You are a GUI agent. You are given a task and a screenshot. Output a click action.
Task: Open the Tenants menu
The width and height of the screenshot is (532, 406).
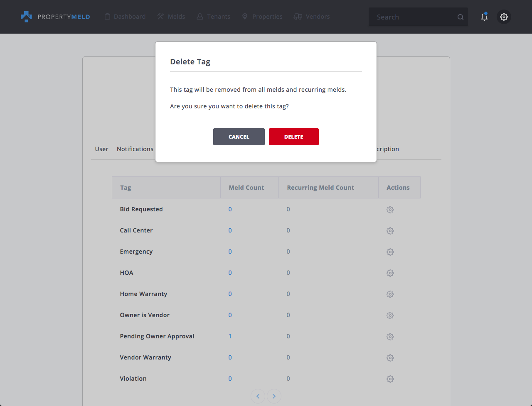coord(213,17)
